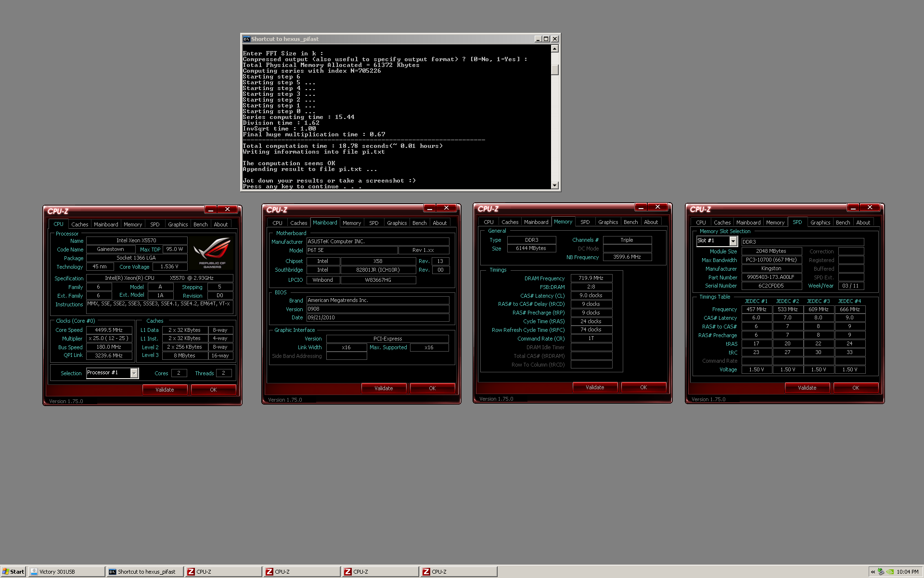Open Victory 301USB taskbar item
The width and height of the screenshot is (924, 578).
pos(66,572)
